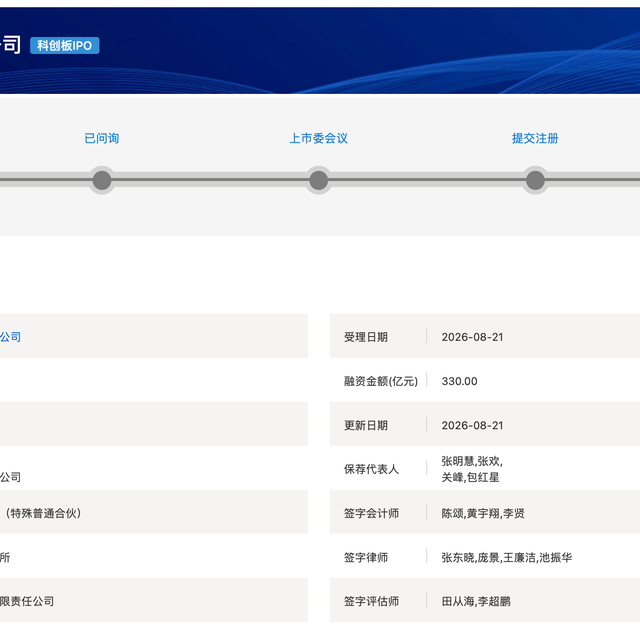640x640 pixels.
Task: Click the 融资金额 value 330.00
Action: coord(459,381)
